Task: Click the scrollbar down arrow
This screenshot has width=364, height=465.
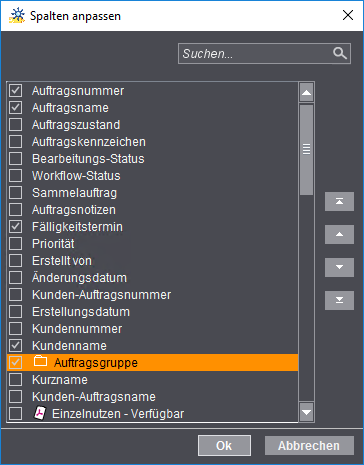Action: click(306, 413)
